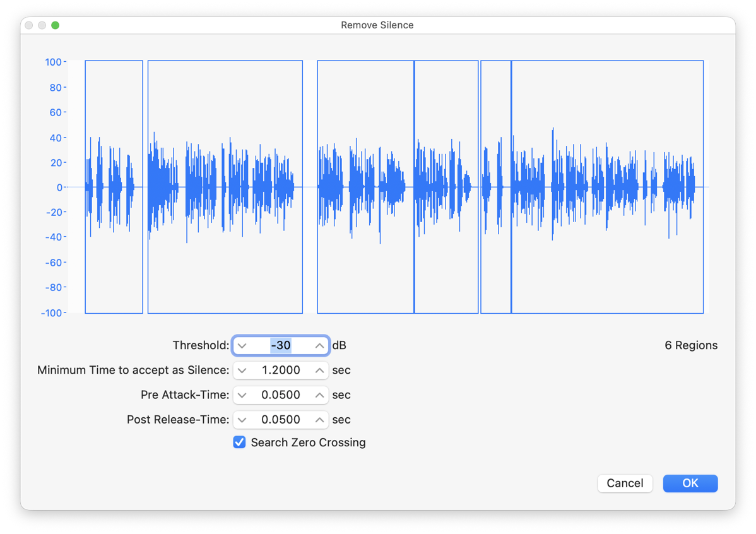Decrease the Threshold value using down arrow
The image size is (756, 534).
pos(242,345)
